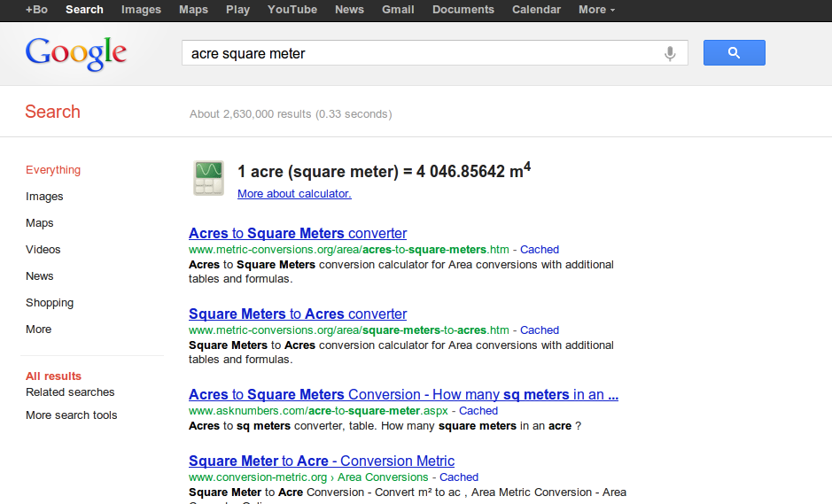The image size is (832, 504).
Task: Open 'Square Meter to Acre - Conversion Metric' result
Action: (322, 461)
